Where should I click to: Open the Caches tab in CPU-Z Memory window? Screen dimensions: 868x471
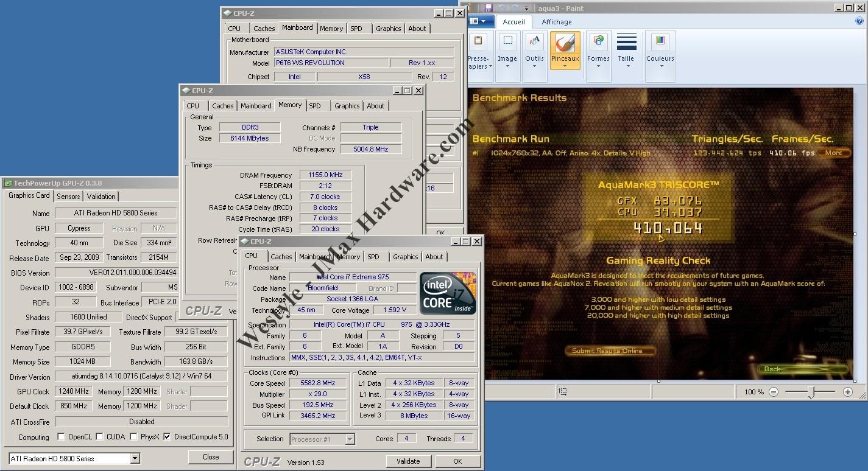coord(223,106)
